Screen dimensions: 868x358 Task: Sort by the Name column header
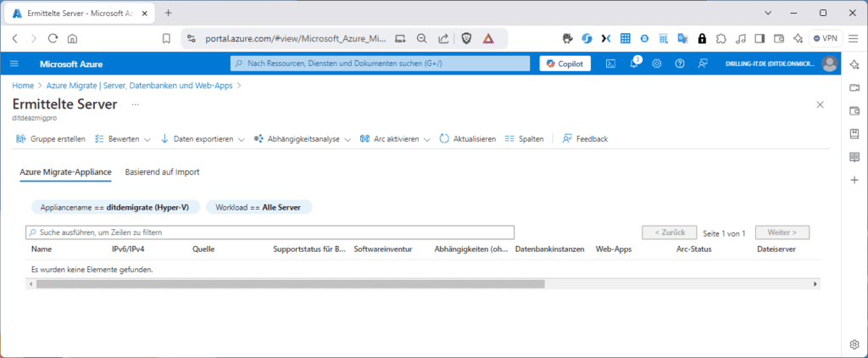[x=42, y=249]
